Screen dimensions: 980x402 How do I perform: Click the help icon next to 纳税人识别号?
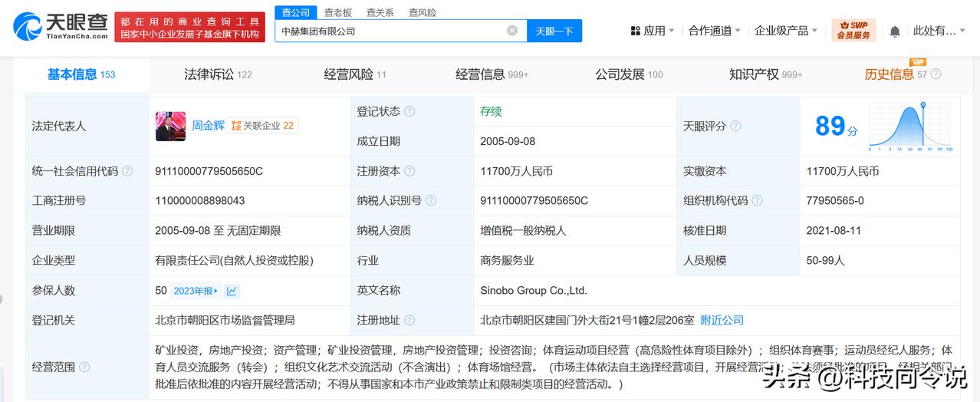coord(431,200)
